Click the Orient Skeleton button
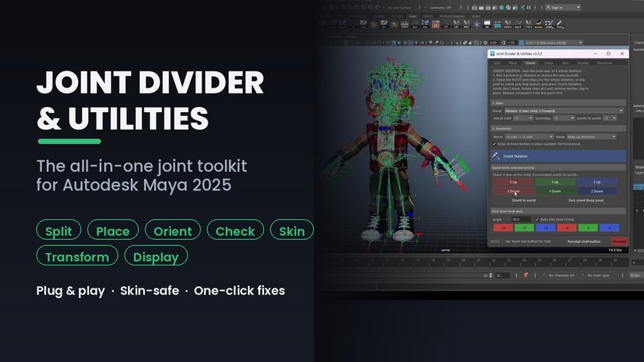 558,156
